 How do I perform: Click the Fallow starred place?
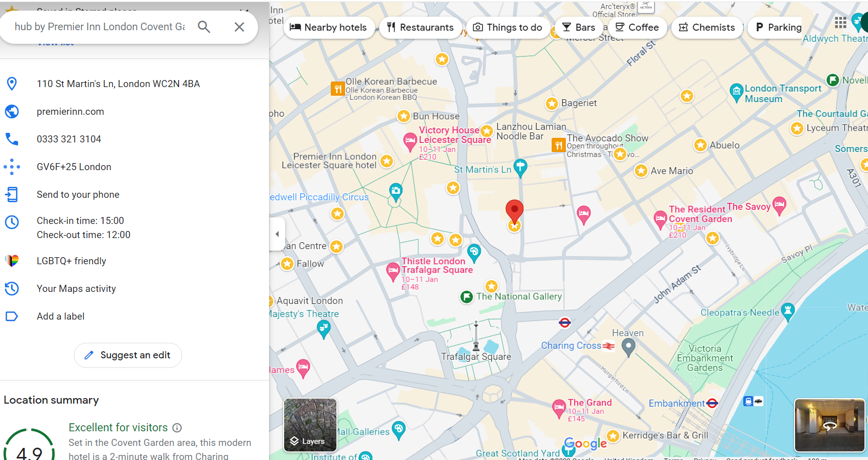287,264
